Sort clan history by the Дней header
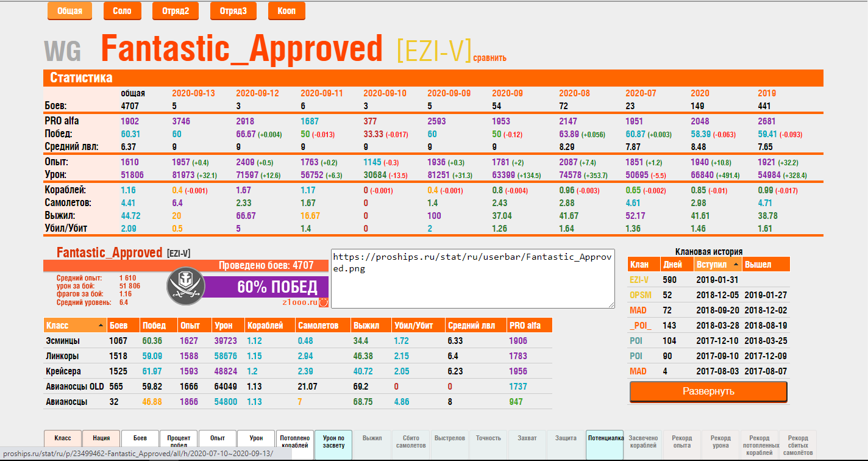This screenshot has width=868, height=461. (x=672, y=265)
